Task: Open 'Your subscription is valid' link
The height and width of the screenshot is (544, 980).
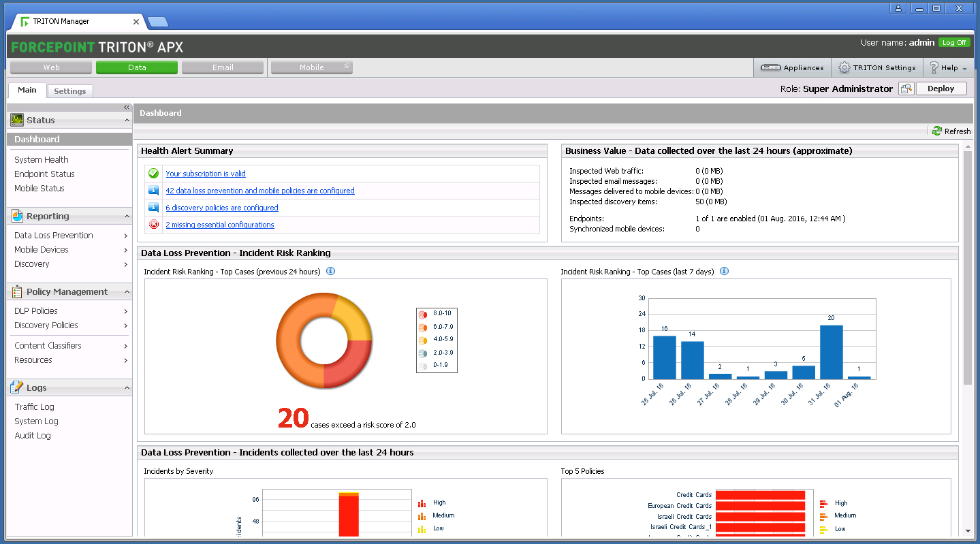Action: pyautogui.click(x=206, y=174)
